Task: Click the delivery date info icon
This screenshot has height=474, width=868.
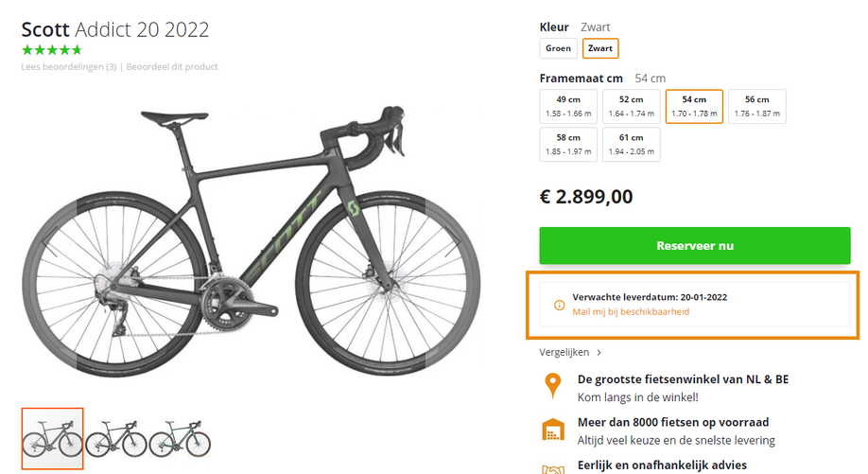Action: tap(559, 305)
